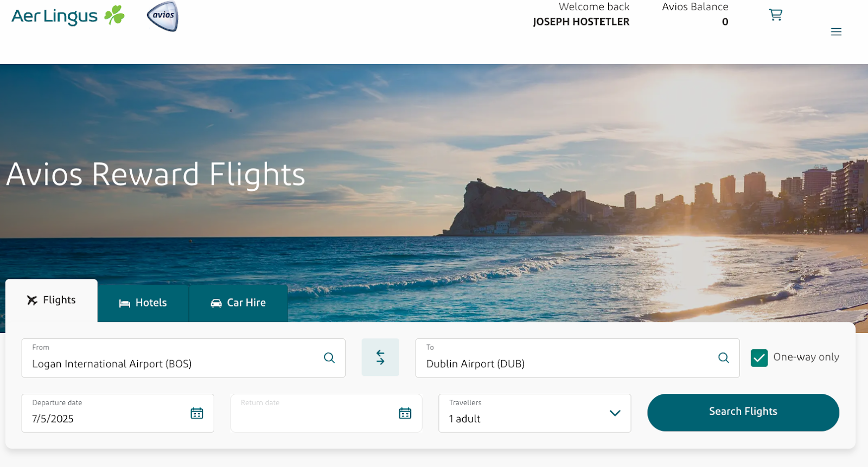Open the hamburger menu icon
Screen dimensions: 868x467
836,32
